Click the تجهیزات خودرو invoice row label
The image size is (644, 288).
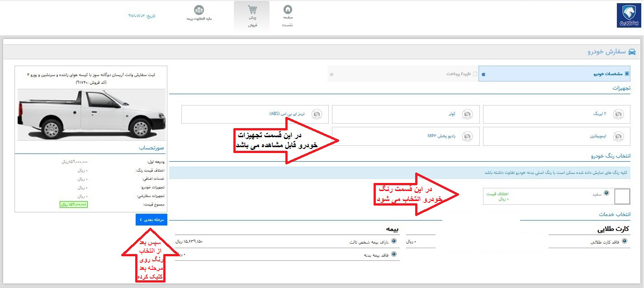point(152,187)
